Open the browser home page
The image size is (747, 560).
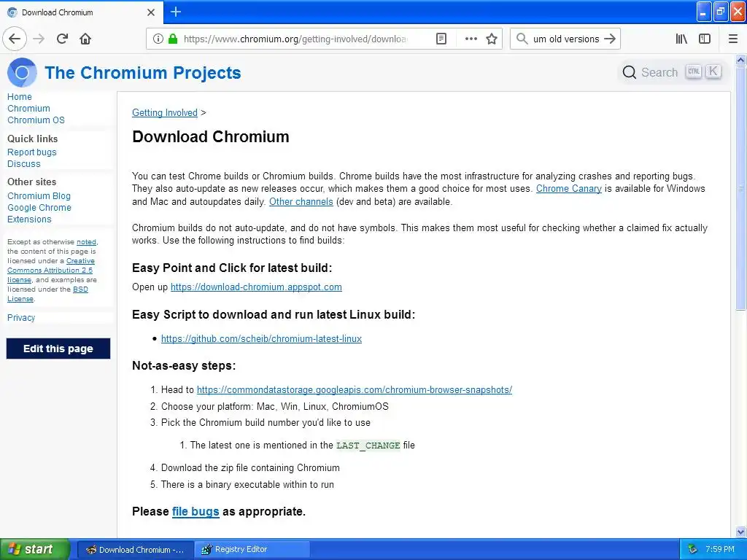coord(85,39)
